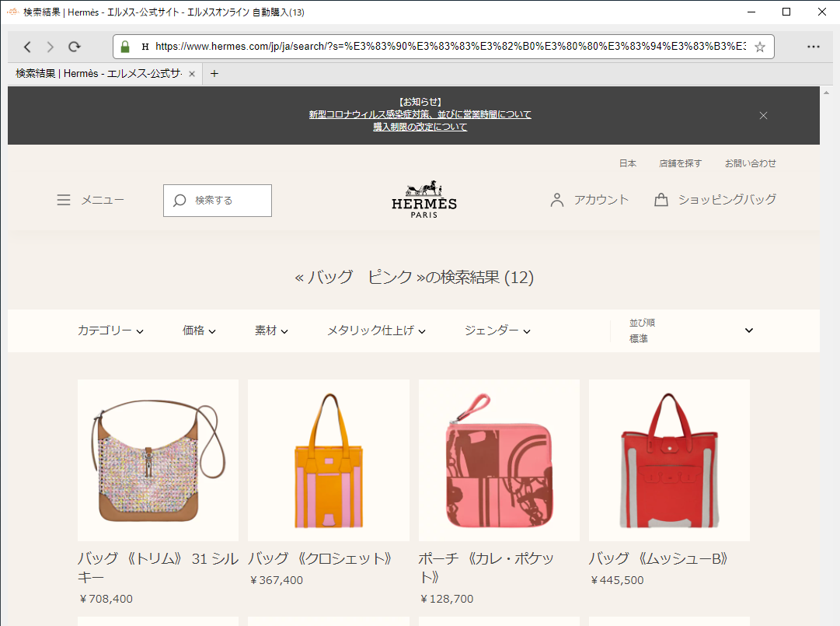Expand the カテゴリー filter dropdown
The image size is (840, 626).
(110, 330)
